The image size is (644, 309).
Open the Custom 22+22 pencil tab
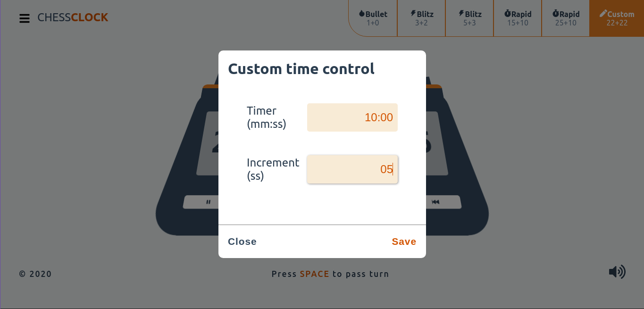617,18
